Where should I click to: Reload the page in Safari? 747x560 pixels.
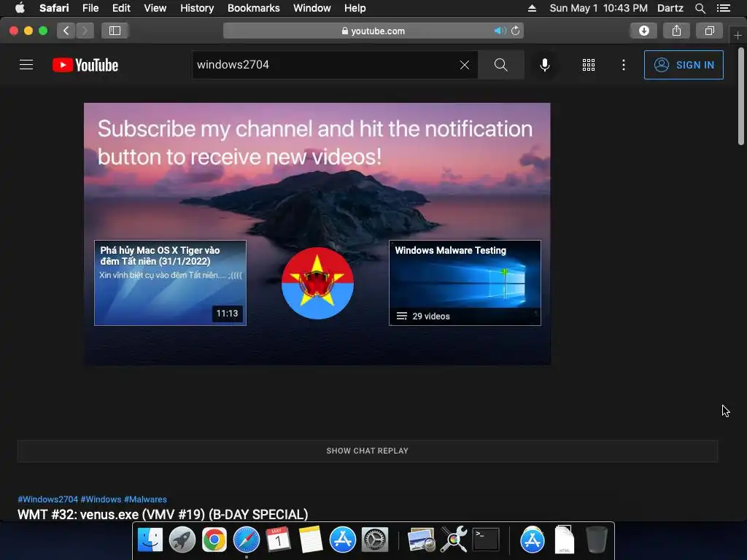coord(516,31)
